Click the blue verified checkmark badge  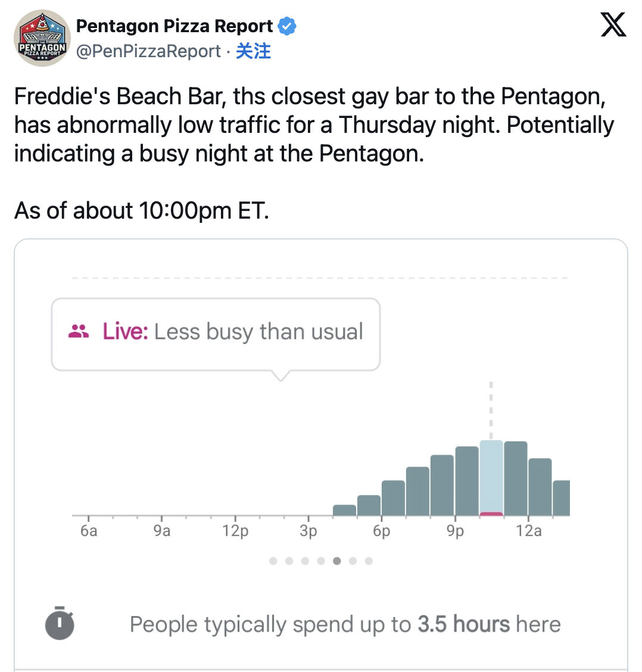(x=287, y=26)
